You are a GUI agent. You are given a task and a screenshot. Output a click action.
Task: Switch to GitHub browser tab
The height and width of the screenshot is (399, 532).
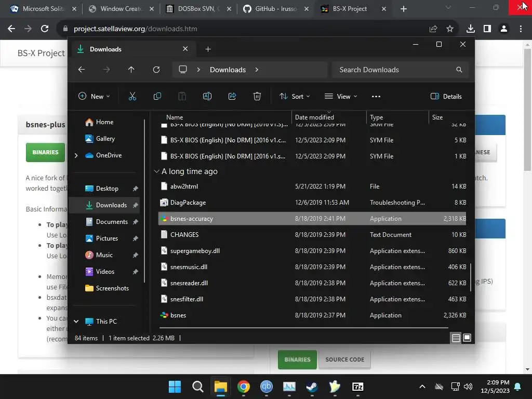tap(275, 9)
